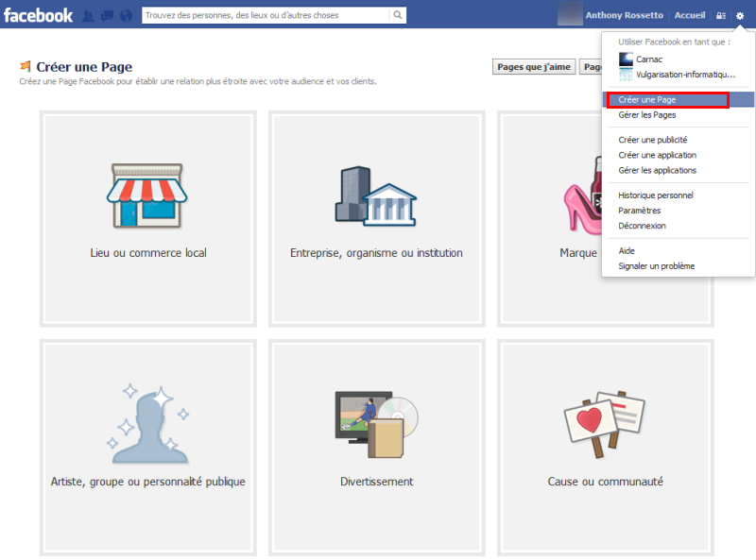Select Créer une publicité menu entry

[679, 140]
